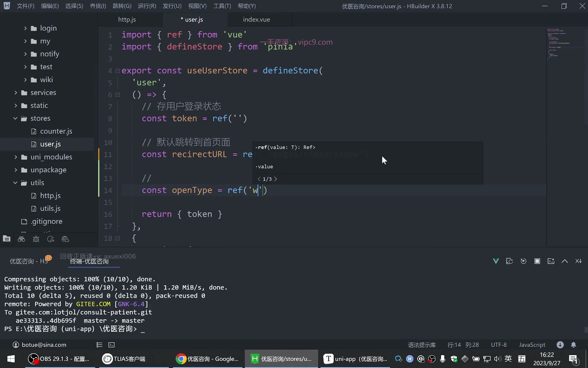Expand the uni_modules folder
Image resolution: width=588 pixels, height=368 pixels.
click(x=16, y=157)
